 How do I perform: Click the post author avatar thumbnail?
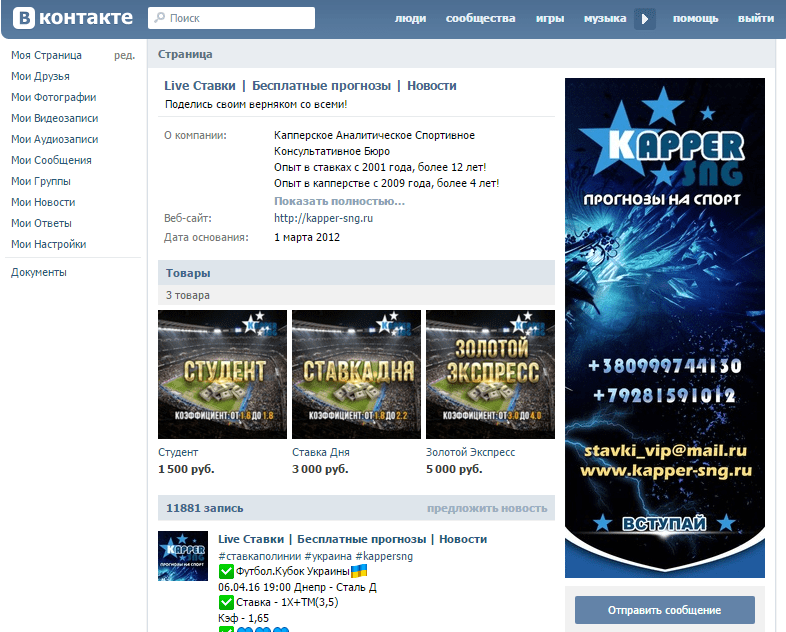click(x=182, y=556)
